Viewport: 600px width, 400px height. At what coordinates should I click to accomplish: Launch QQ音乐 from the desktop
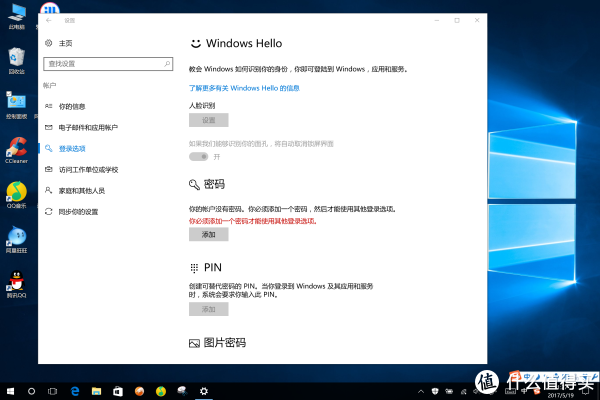(x=16, y=195)
